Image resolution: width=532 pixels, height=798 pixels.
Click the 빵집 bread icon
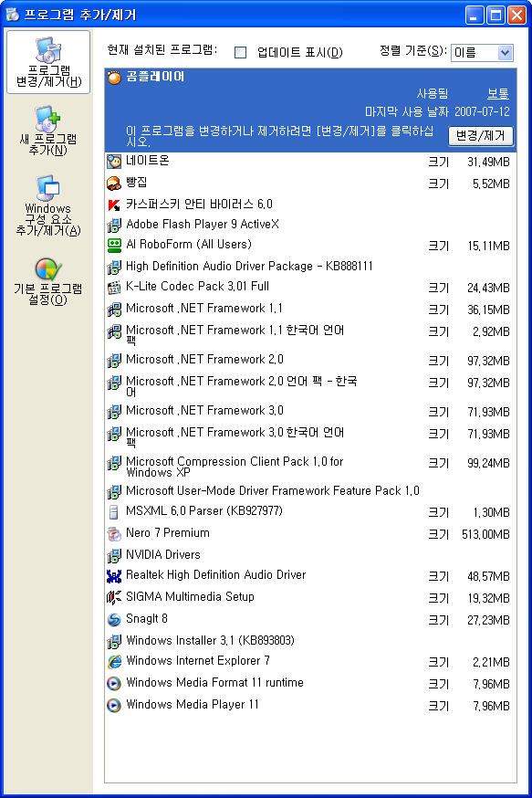114,184
